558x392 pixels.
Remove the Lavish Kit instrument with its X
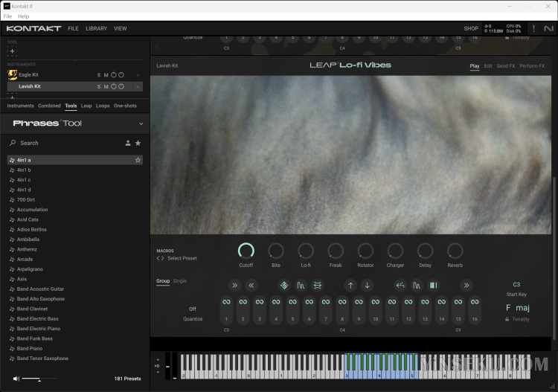click(138, 86)
